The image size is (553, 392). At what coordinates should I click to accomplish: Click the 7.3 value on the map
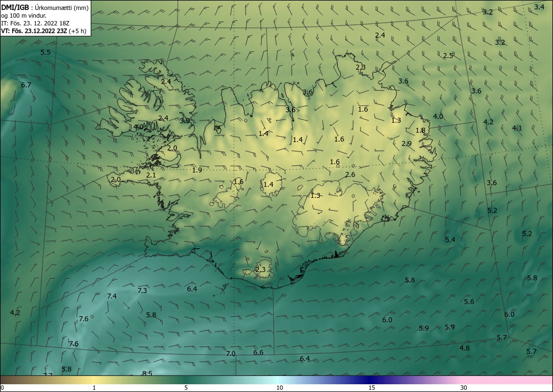[x=142, y=290]
